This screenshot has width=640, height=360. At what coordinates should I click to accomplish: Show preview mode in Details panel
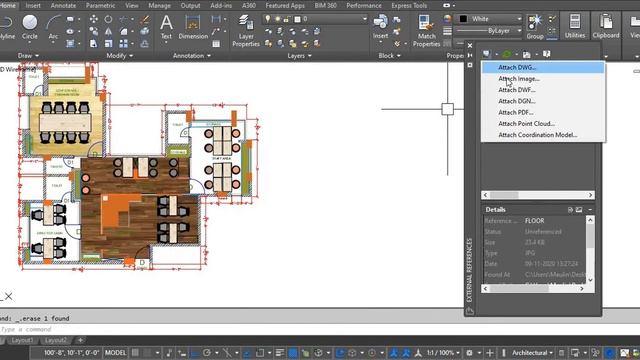(579, 209)
